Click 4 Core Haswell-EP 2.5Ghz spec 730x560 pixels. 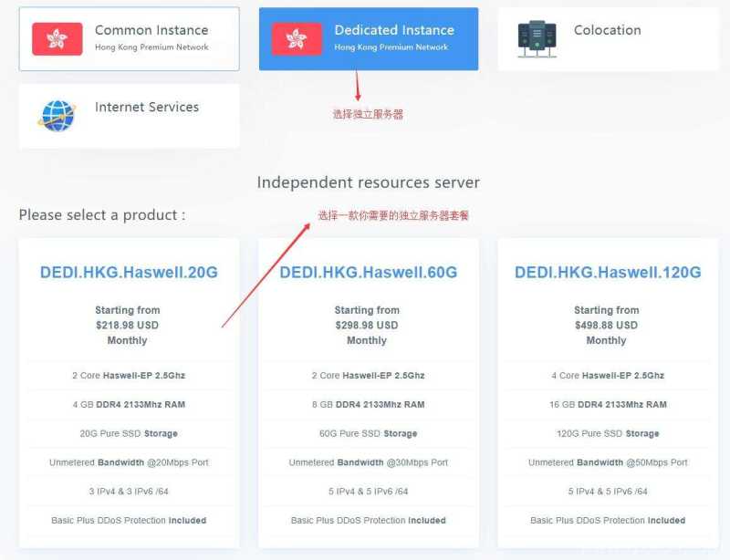click(x=608, y=375)
